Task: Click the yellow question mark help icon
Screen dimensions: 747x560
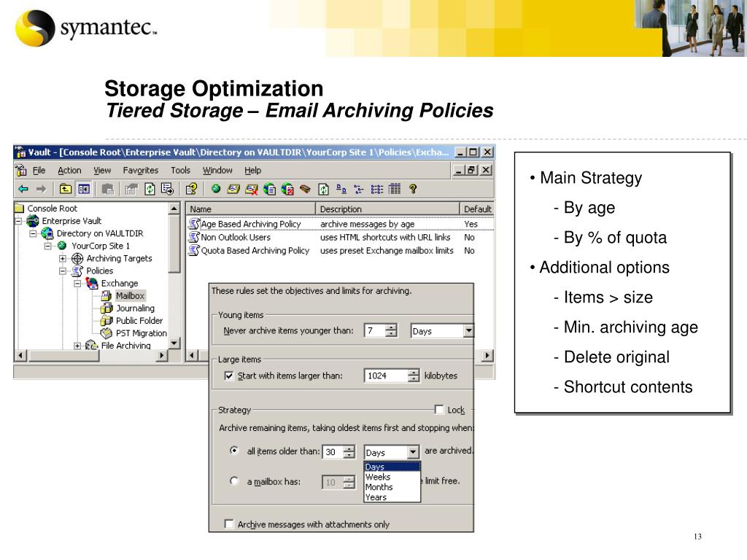Action: [x=413, y=189]
